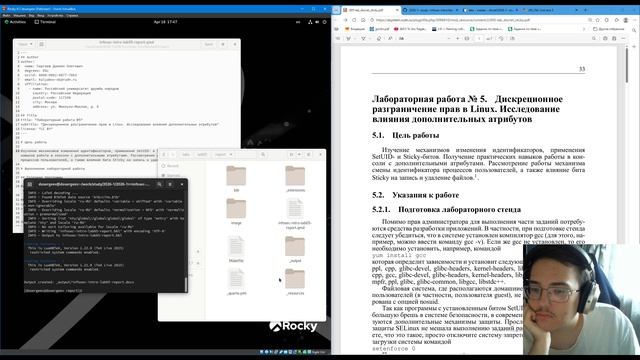Switch to the second browser tab

click(x=430, y=10)
